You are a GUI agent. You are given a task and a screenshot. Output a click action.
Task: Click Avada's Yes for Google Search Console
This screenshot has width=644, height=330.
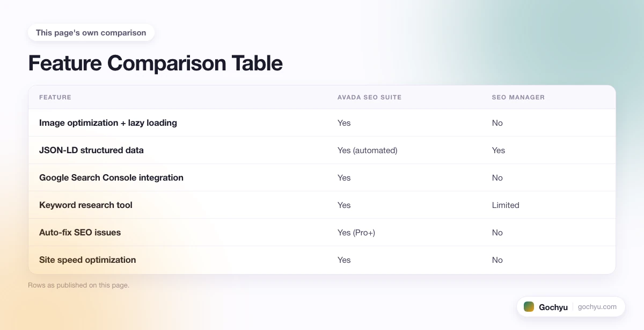click(344, 178)
